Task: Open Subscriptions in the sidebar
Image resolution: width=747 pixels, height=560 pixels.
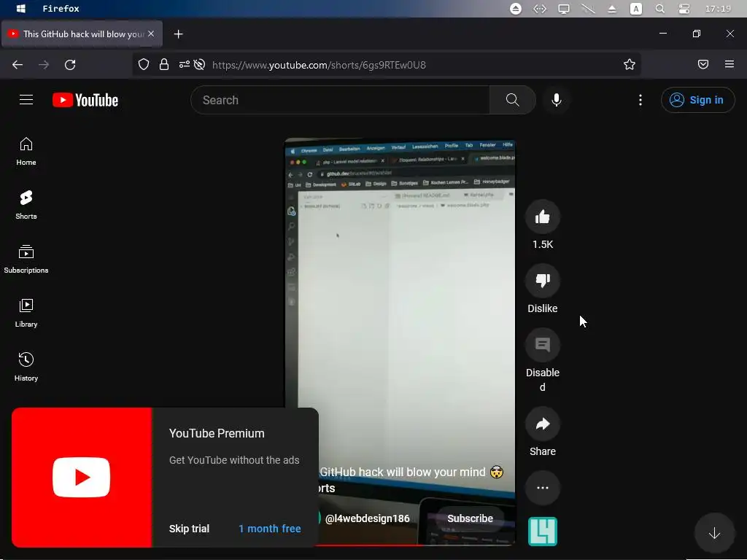Action: tap(26, 259)
